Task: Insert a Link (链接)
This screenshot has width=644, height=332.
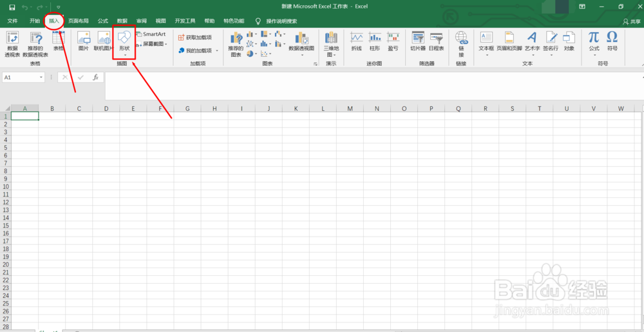Action: [461, 44]
